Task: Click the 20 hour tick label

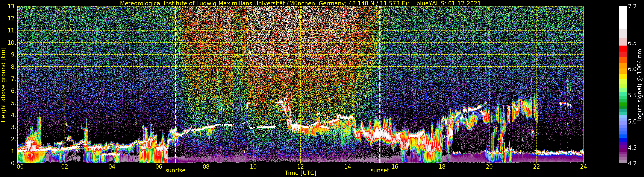Action: coord(489,166)
